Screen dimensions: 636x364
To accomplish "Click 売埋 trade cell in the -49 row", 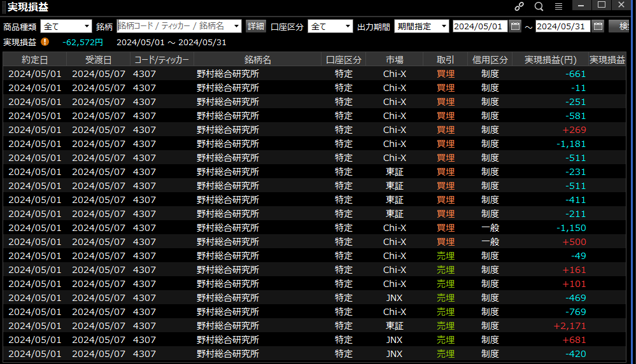I will (x=446, y=255).
